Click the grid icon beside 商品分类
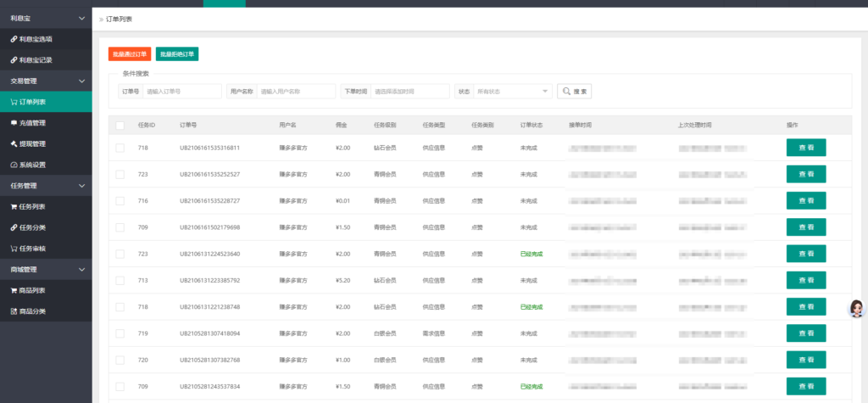This screenshot has height=403, width=868. [14, 311]
